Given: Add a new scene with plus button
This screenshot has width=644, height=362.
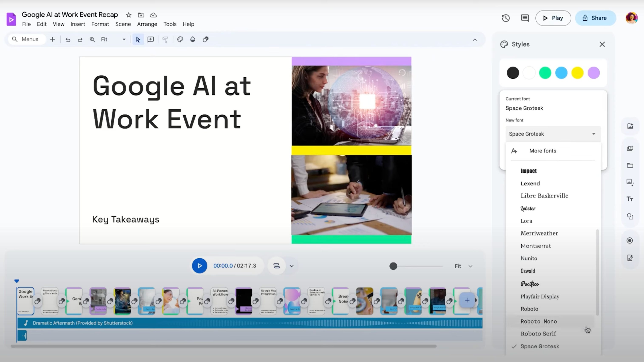Looking at the screenshot, I should (467, 300).
